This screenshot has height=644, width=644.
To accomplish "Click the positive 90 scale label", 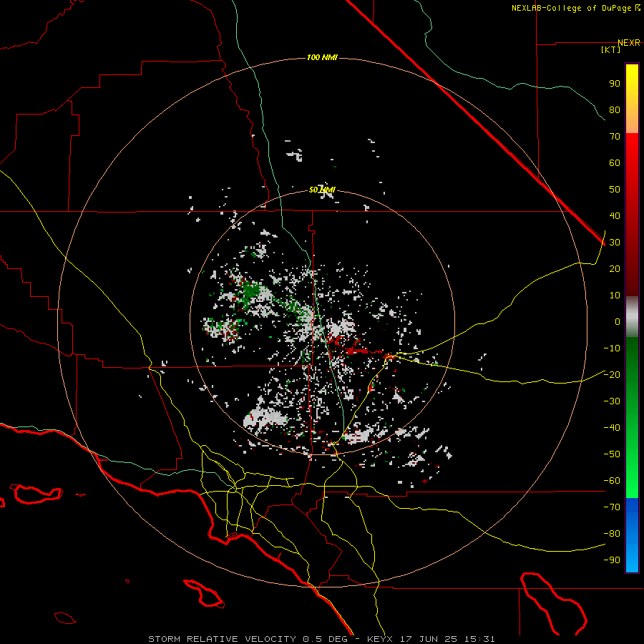I will pyautogui.click(x=615, y=84).
